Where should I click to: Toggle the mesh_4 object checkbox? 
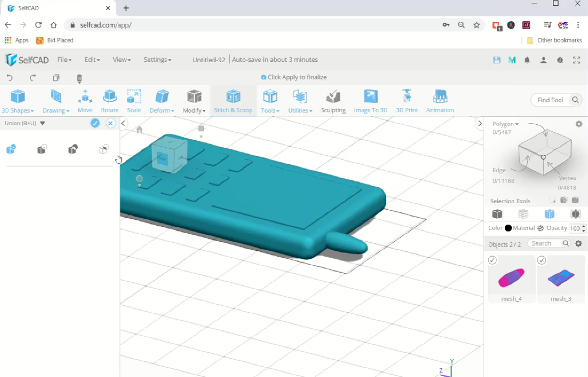[x=492, y=260]
